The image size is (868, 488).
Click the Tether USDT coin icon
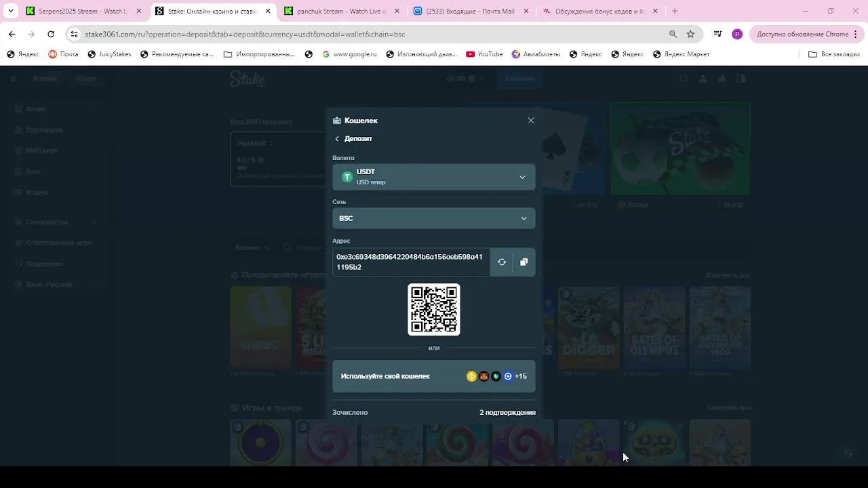(x=347, y=177)
